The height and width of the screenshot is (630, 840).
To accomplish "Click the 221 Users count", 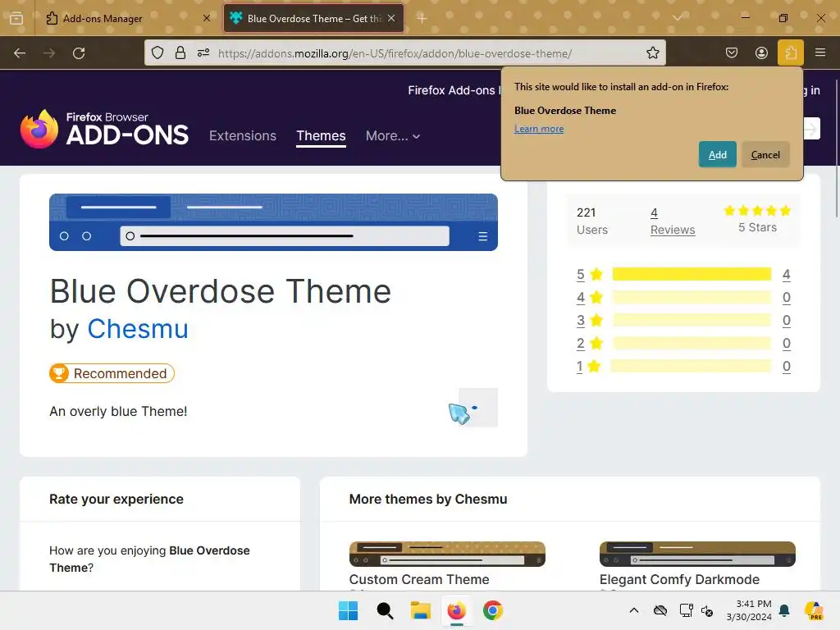I will pyautogui.click(x=592, y=221).
